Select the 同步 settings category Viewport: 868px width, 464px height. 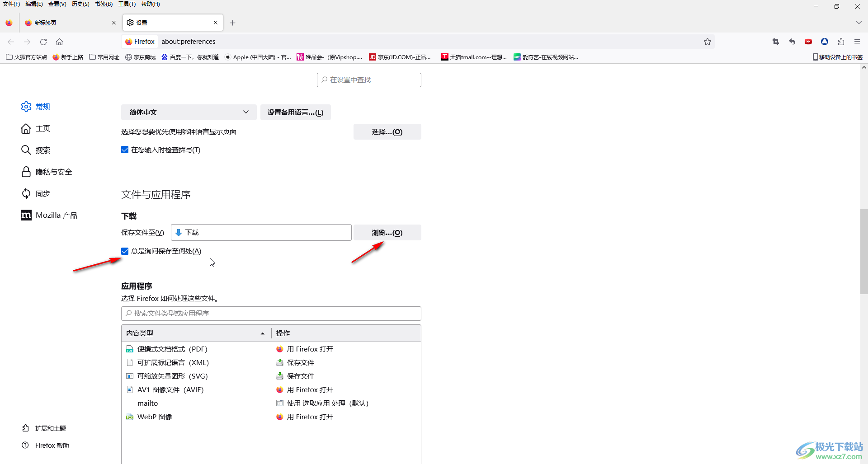coord(36,193)
